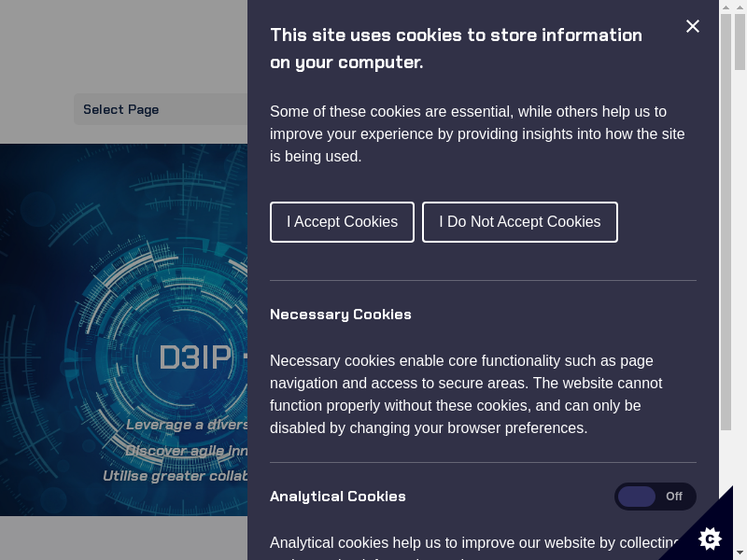Viewport: 747px width, 560px height.
Task: Open the Select Page dropdown menu
Action: click(x=161, y=109)
